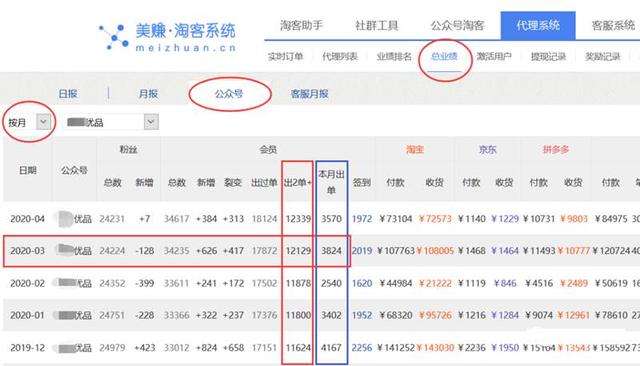Click the 粉丝 group header

pos(128,149)
